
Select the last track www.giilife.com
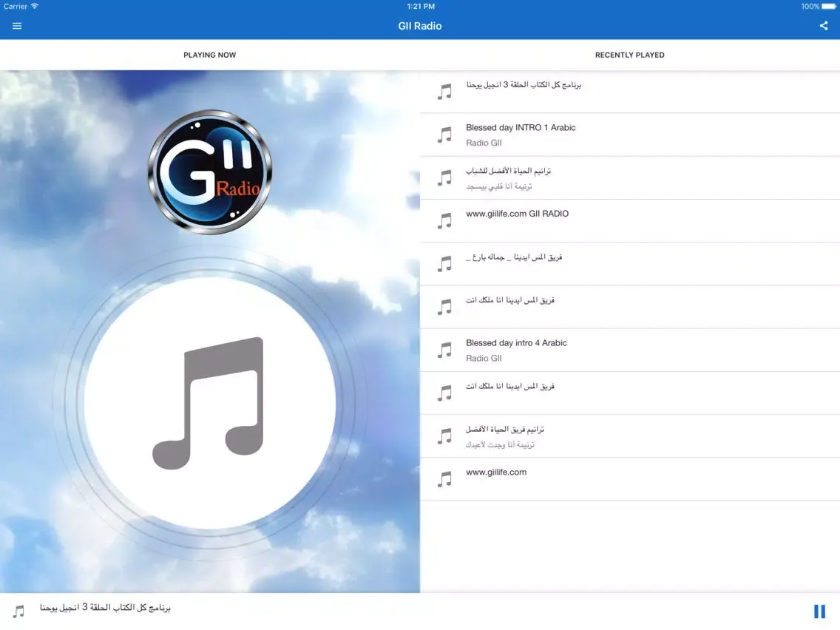click(630, 479)
